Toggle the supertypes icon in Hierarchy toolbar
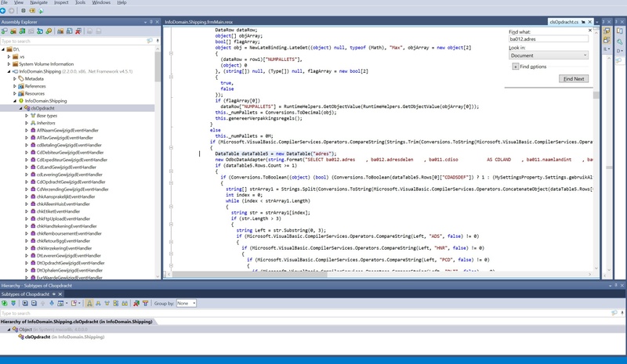627x364 pixels. pos(107,303)
